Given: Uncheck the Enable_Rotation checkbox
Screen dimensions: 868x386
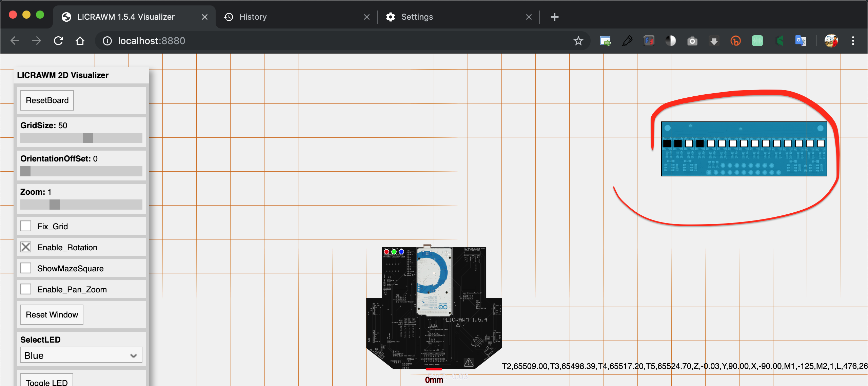Looking at the screenshot, I should pos(26,247).
